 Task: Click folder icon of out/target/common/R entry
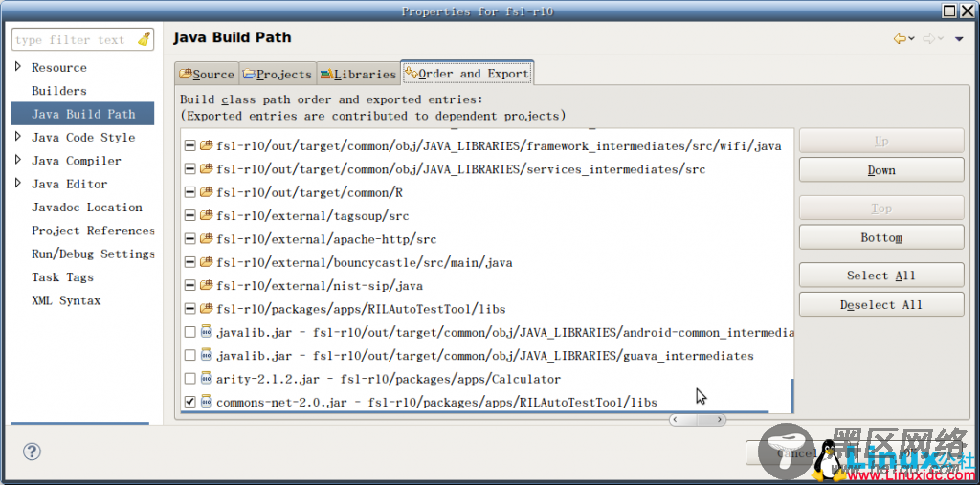tap(207, 192)
